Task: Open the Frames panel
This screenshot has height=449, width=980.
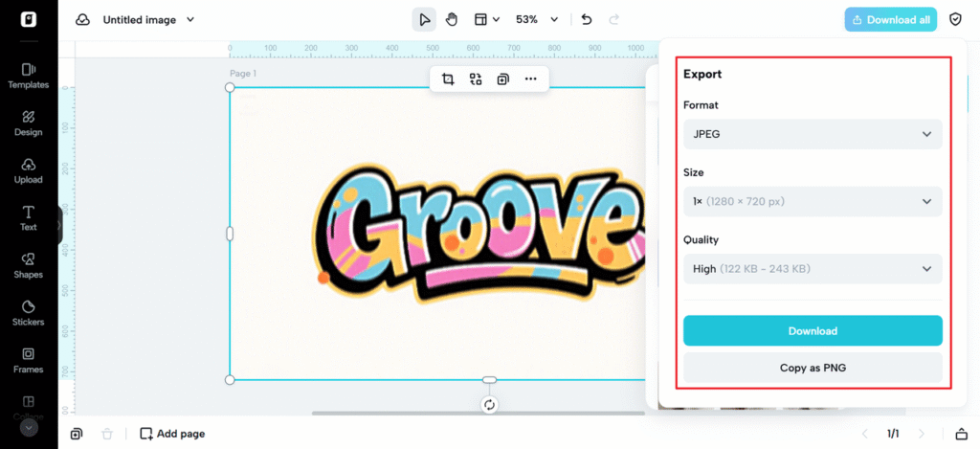Action: click(x=29, y=360)
